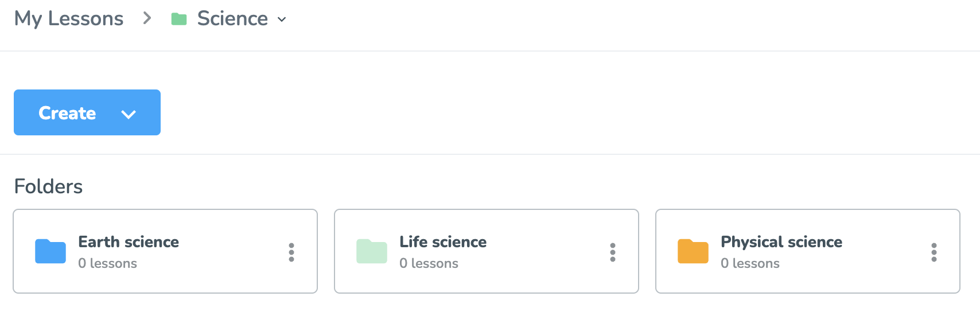Open the Life science folder options menu
The height and width of the screenshot is (312, 980).
[x=613, y=252]
